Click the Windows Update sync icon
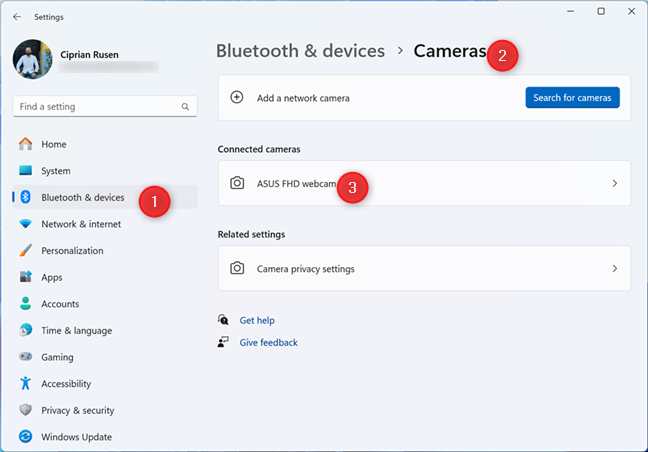The image size is (648, 452). pyautogui.click(x=26, y=436)
